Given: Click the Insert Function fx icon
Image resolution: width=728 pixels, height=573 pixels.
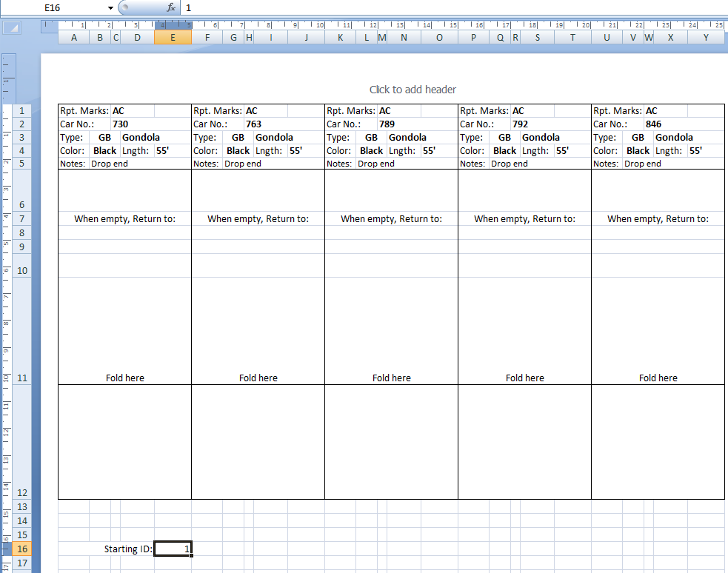Looking at the screenshot, I should point(171,7).
